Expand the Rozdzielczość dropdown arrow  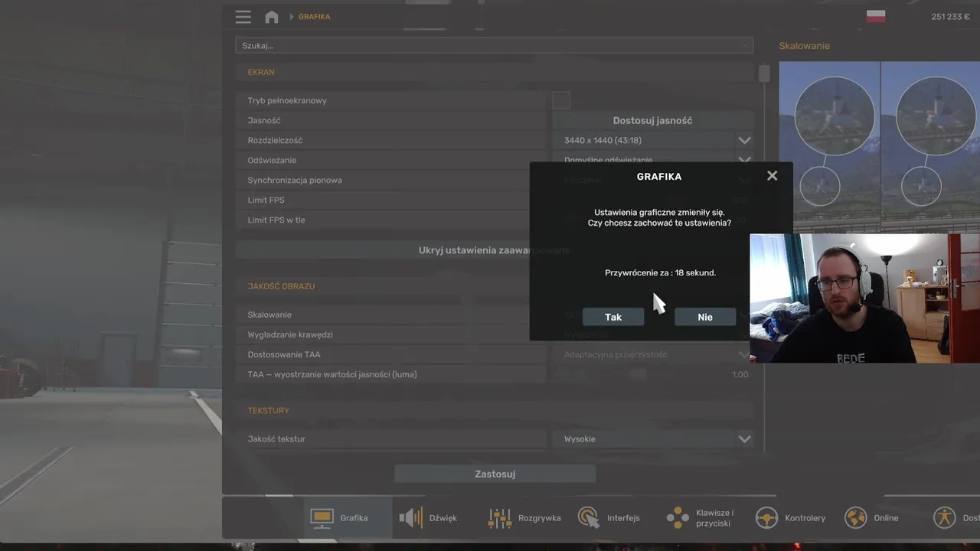pos(744,141)
